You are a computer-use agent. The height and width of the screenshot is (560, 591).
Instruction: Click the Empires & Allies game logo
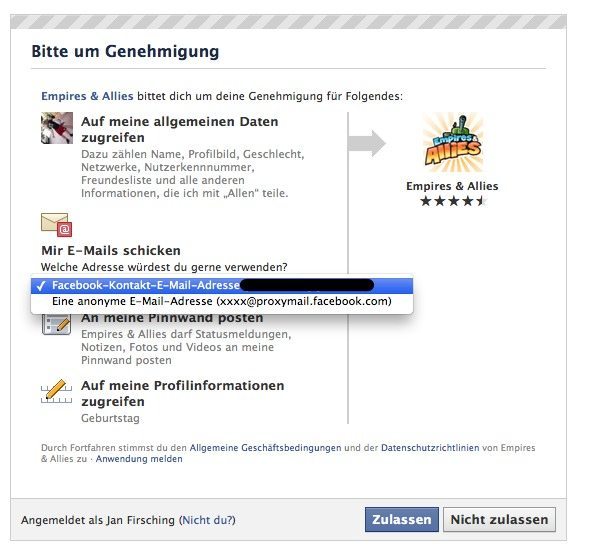click(452, 143)
